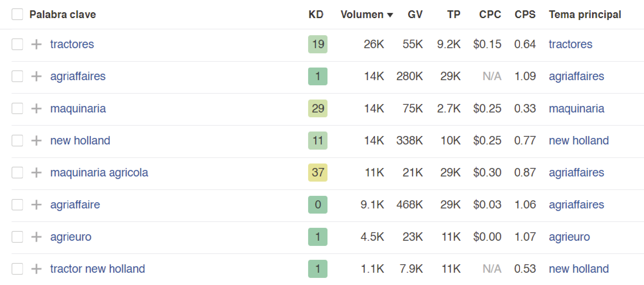Check the select-all checkbox in the header

click(17, 14)
